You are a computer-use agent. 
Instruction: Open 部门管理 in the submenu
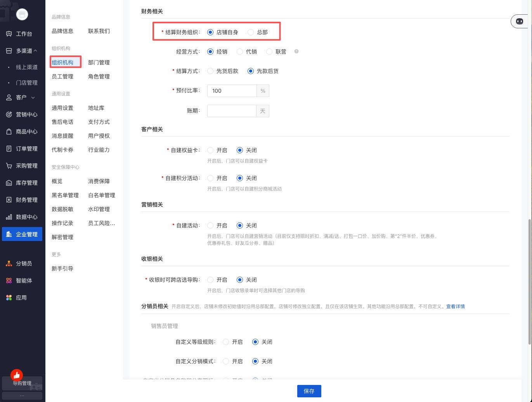[99, 62]
